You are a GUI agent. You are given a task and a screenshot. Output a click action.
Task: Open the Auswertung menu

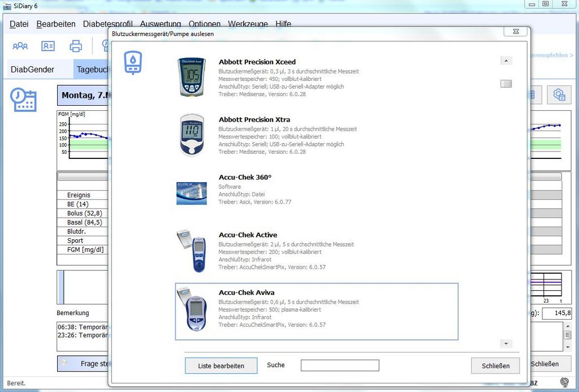[x=160, y=24]
